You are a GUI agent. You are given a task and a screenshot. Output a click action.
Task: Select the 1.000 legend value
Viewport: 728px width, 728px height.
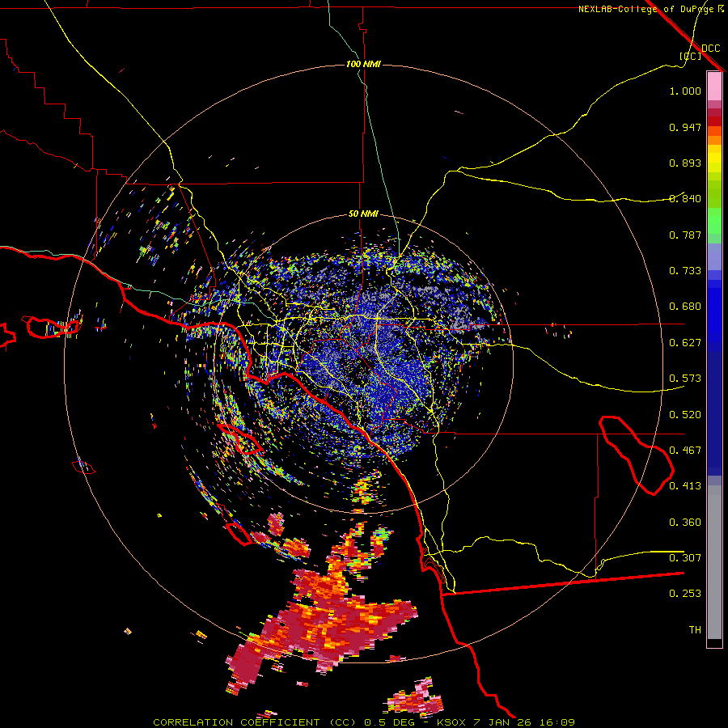click(685, 91)
